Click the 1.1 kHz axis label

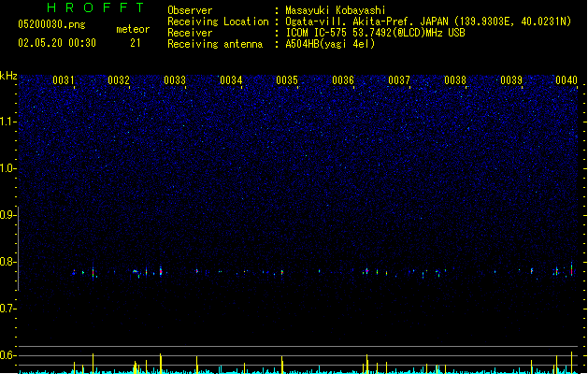pos(8,122)
